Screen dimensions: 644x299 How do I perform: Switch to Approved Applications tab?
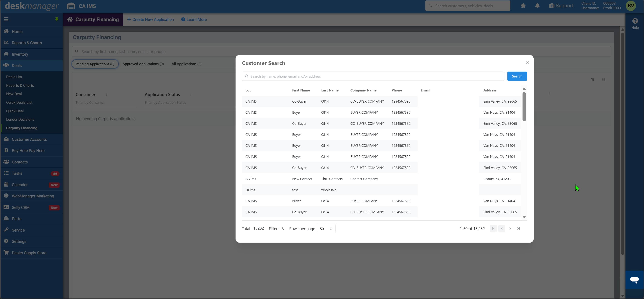[x=143, y=64]
